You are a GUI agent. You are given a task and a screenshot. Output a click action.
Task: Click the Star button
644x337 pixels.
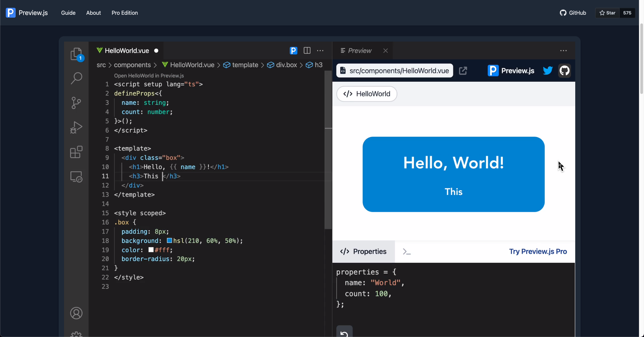tap(607, 13)
